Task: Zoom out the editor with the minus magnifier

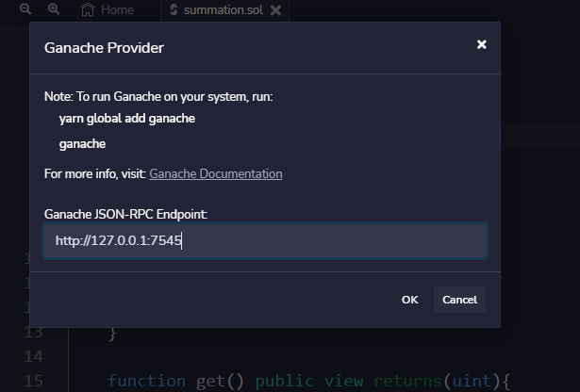Action: pyautogui.click(x=25, y=8)
